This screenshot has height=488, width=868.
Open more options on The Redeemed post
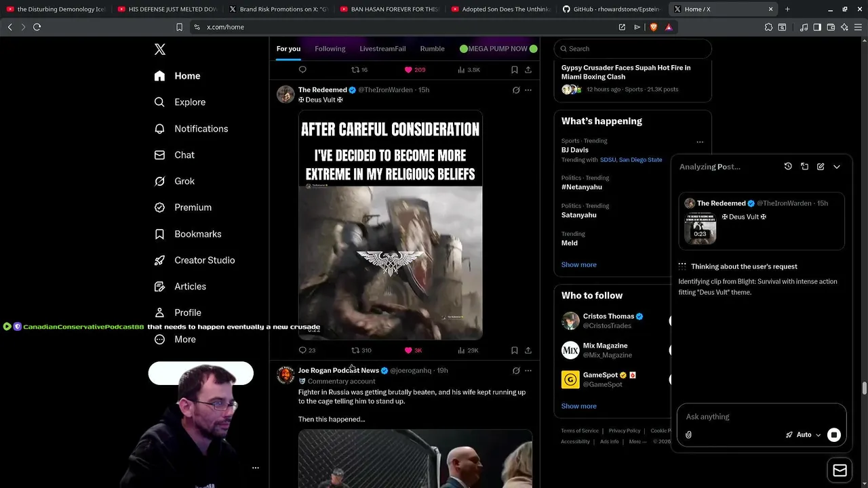click(x=528, y=90)
